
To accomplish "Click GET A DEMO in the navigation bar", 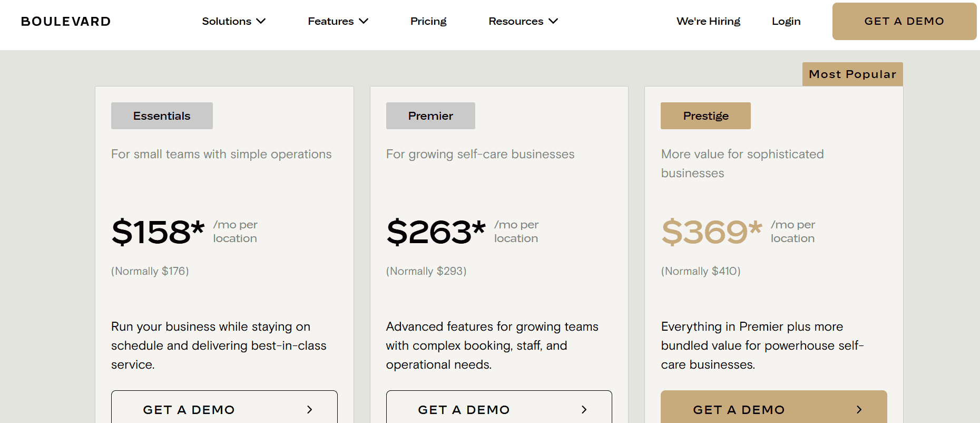I will coord(904,21).
